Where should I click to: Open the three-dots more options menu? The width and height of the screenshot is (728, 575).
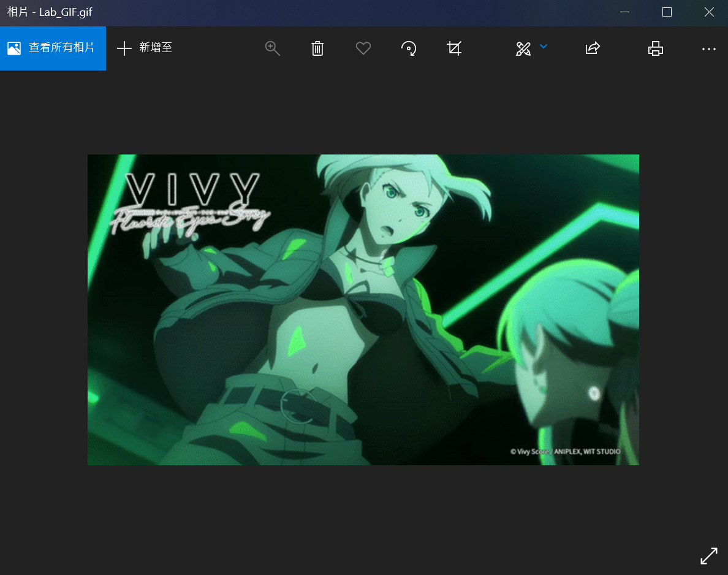coord(709,49)
